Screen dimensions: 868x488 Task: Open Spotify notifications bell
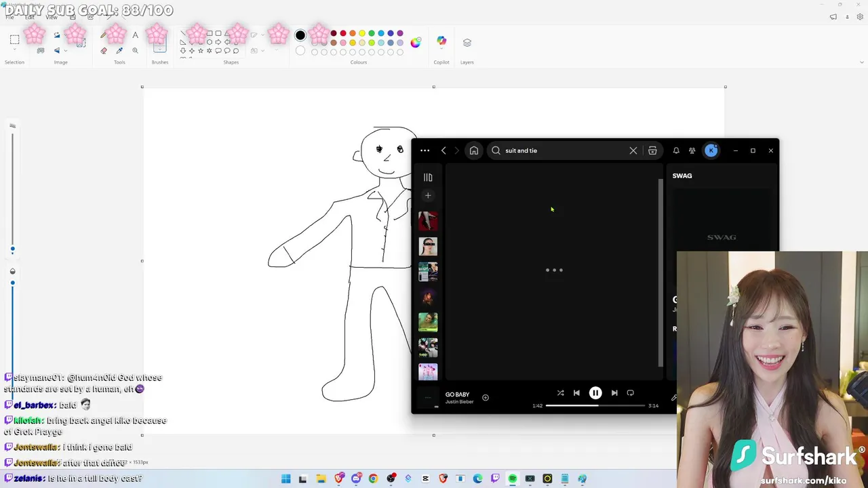[676, 150]
